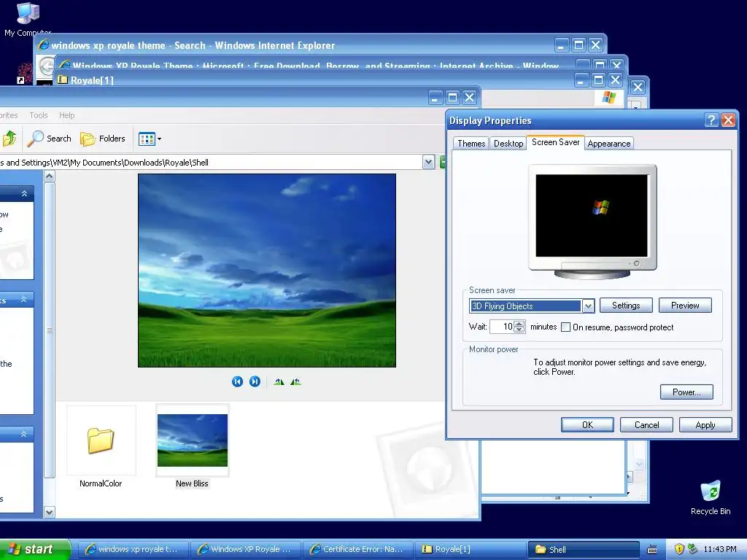
Task: Click the keyboard icon near tray
Action: click(652, 550)
